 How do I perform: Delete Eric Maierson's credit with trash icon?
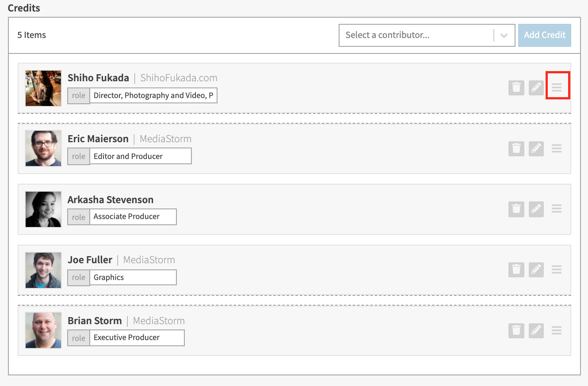pyautogui.click(x=516, y=149)
